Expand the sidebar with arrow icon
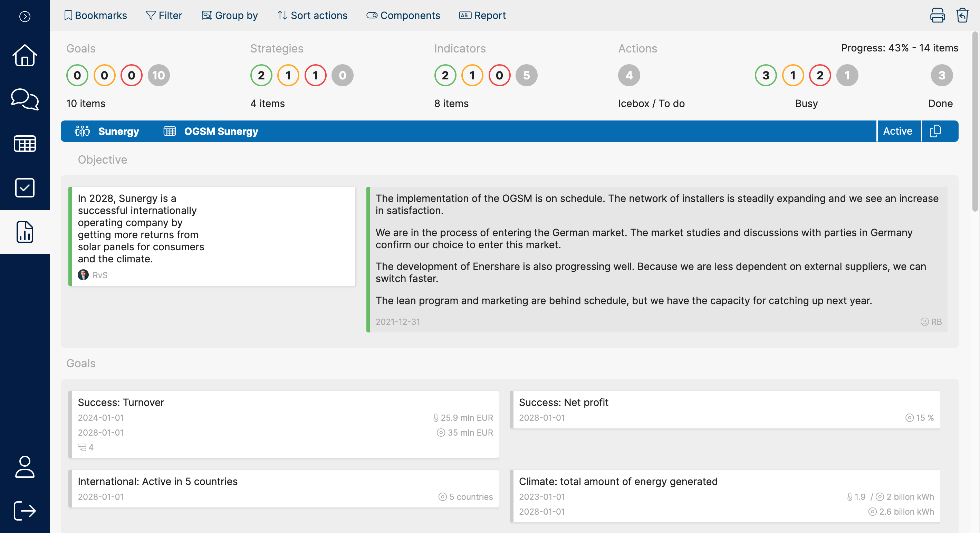The height and width of the screenshot is (533, 980). pos(25,16)
